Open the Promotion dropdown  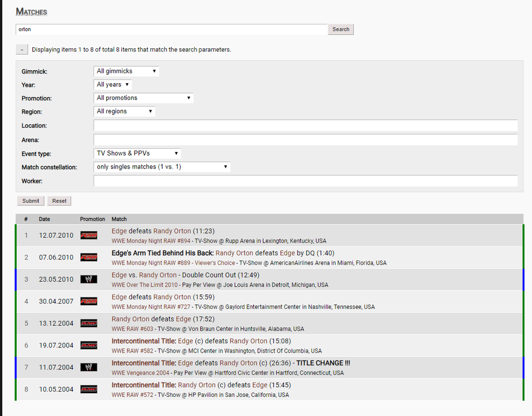(144, 98)
